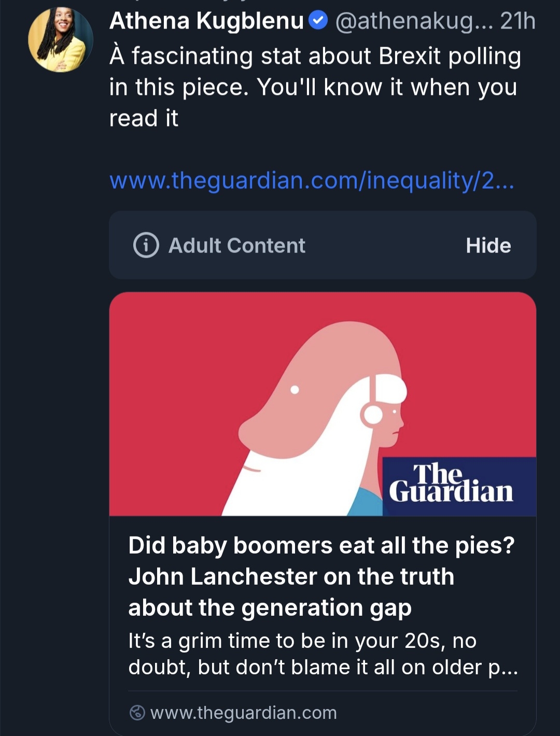Image resolution: width=560 pixels, height=736 pixels.
Task: Hide the adult content media
Action: [488, 246]
